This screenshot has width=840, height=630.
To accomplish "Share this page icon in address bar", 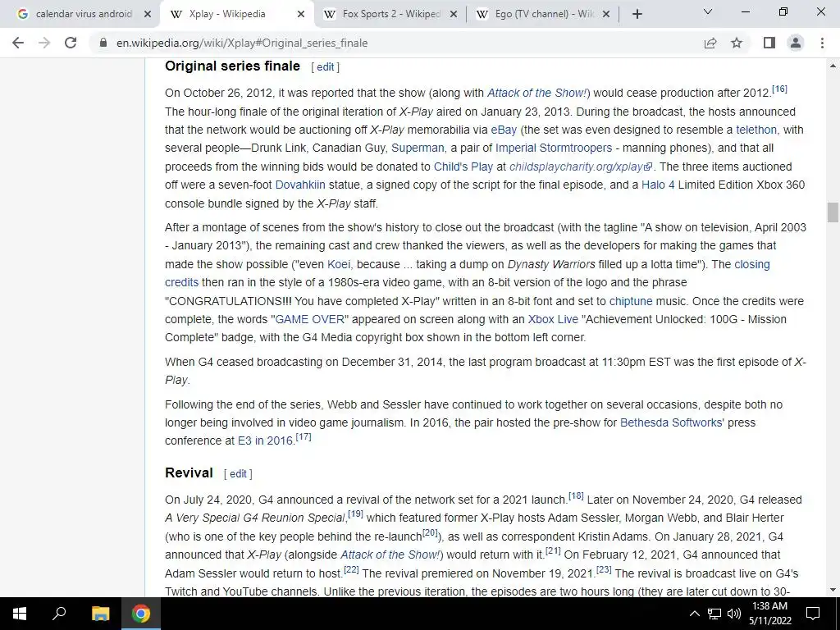I will 710,43.
